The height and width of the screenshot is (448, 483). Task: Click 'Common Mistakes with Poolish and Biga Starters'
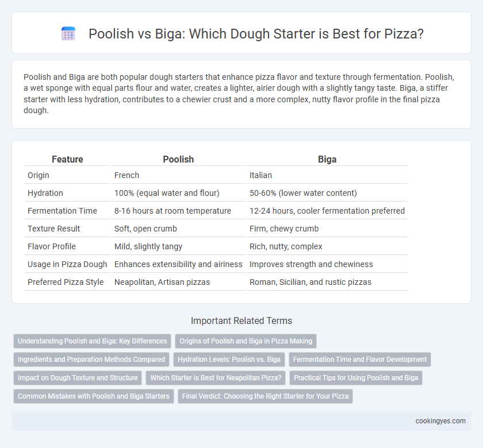[x=94, y=396]
